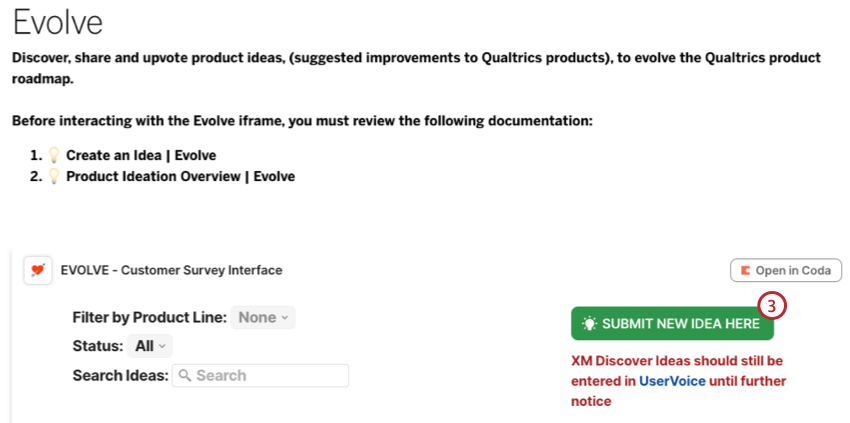This screenshot has height=423, width=850.
Task: Submit a new idea with the green button
Action: (672, 324)
